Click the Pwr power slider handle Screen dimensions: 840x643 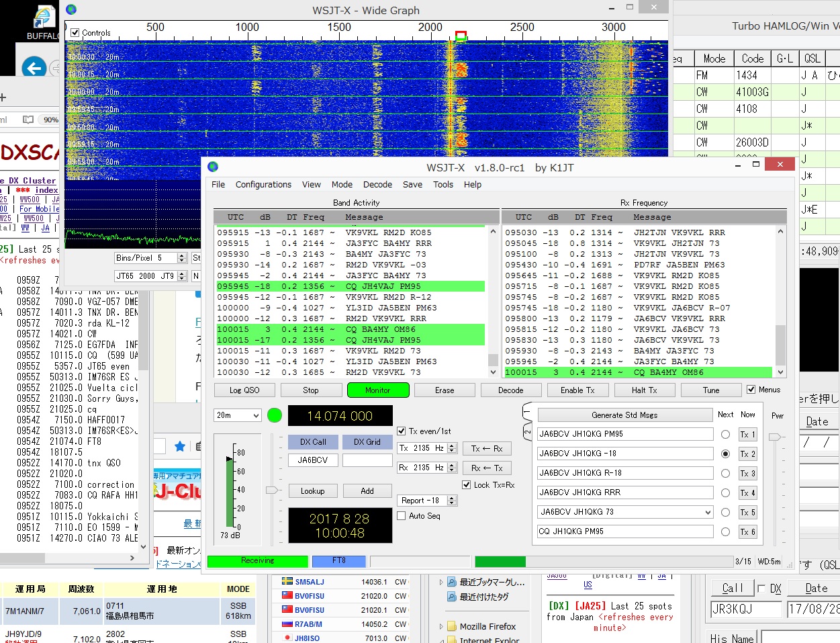click(x=776, y=437)
